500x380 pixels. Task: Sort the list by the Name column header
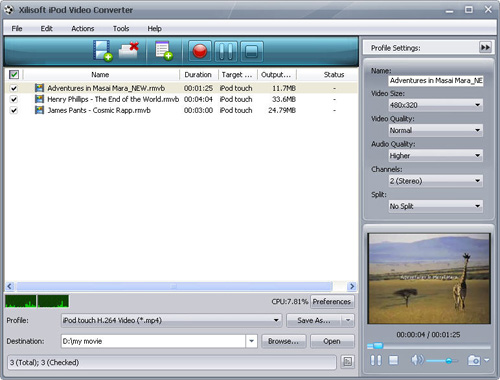(100, 74)
